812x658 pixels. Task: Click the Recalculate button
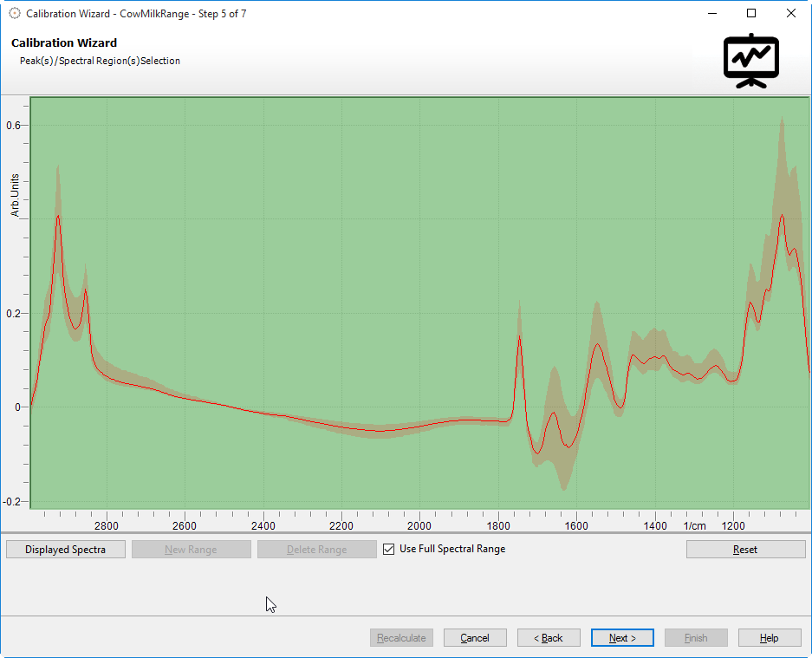click(401, 638)
